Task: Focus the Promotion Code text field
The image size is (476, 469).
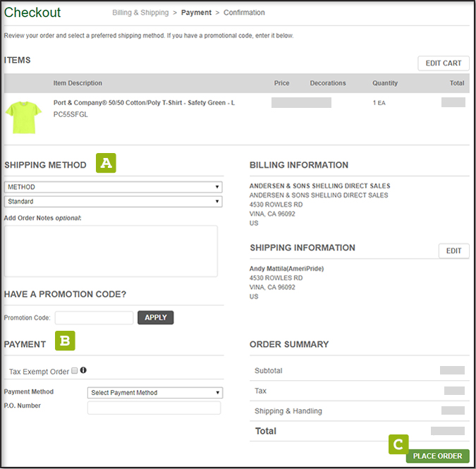Action: pyautogui.click(x=94, y=317)
